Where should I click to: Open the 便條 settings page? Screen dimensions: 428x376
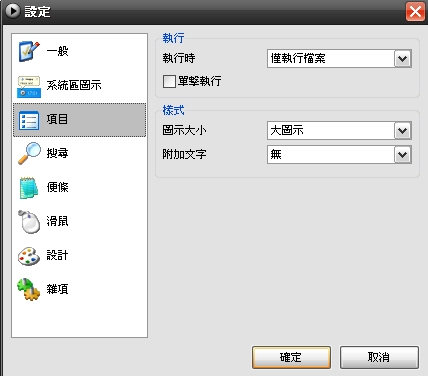tap(79, 188)
